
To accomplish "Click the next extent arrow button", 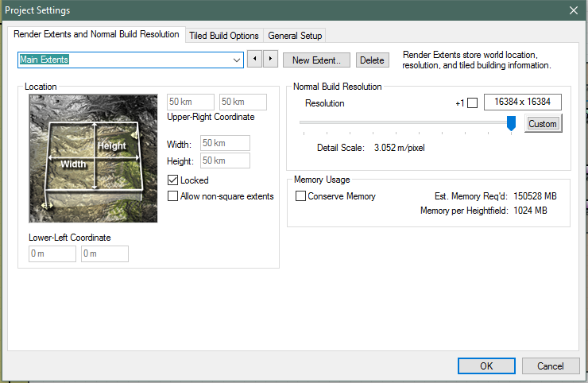I will pos(270,60).
